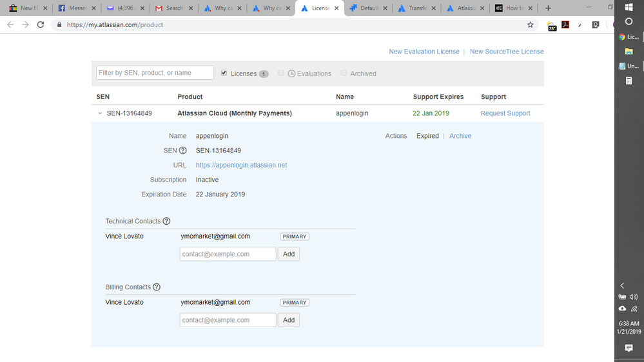Screen dimensions: 644x362
Task: Switch to the Transfer tab
Action: tap(417, 8)
